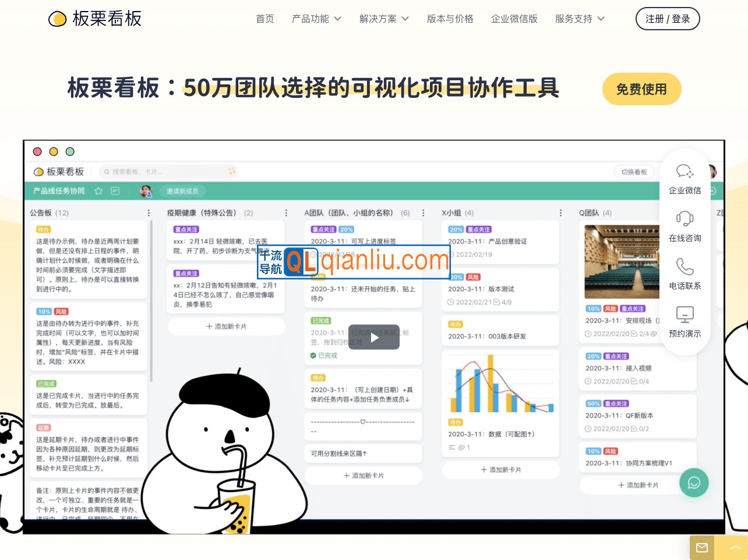Screen dimensions: 748x560
Task: Open the 服务支持 dropdown
Action: pos(574,19)
